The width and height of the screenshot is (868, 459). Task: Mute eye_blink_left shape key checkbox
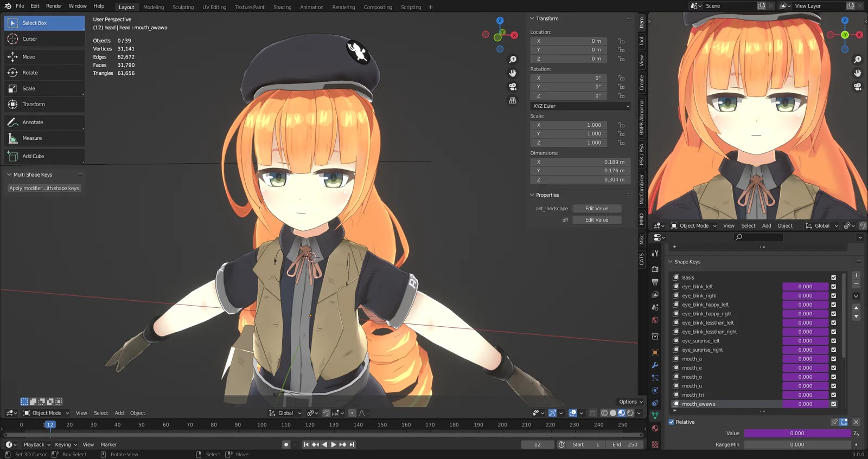pyautogui.click(x=834, y=287)
